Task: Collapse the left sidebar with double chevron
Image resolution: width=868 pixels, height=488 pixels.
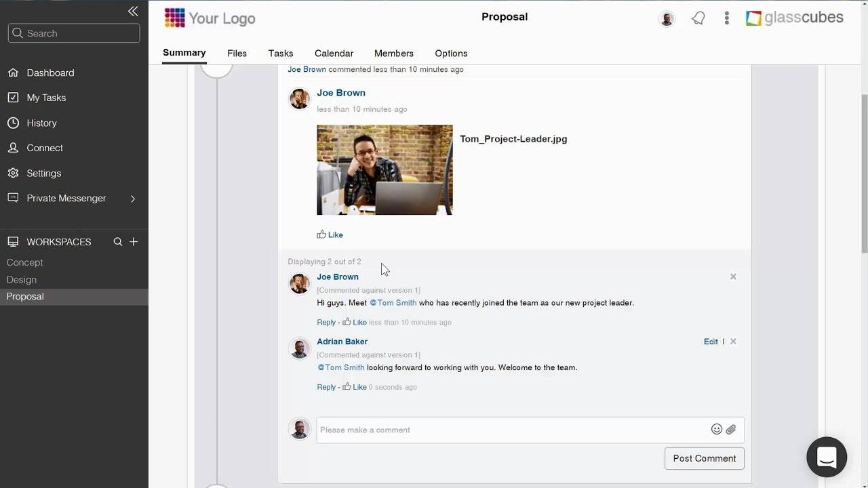Action: coord(133,11)
